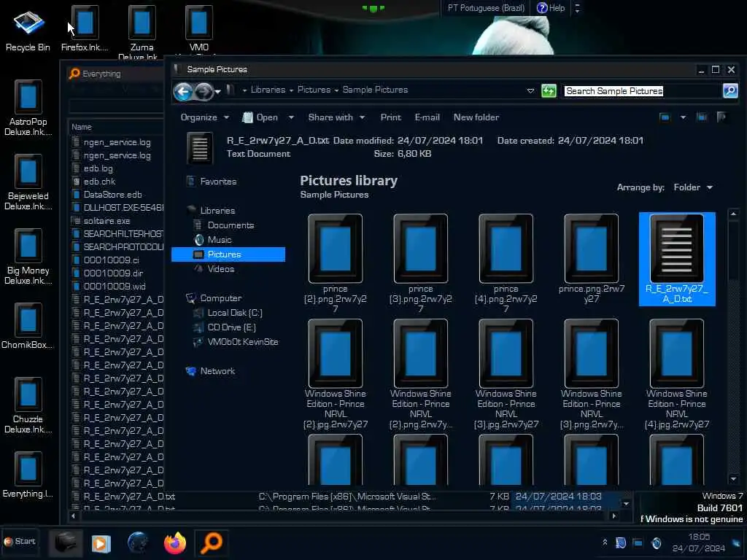Open the Firefox taskbar icon

pyautogui.click(x=175, y=542)
